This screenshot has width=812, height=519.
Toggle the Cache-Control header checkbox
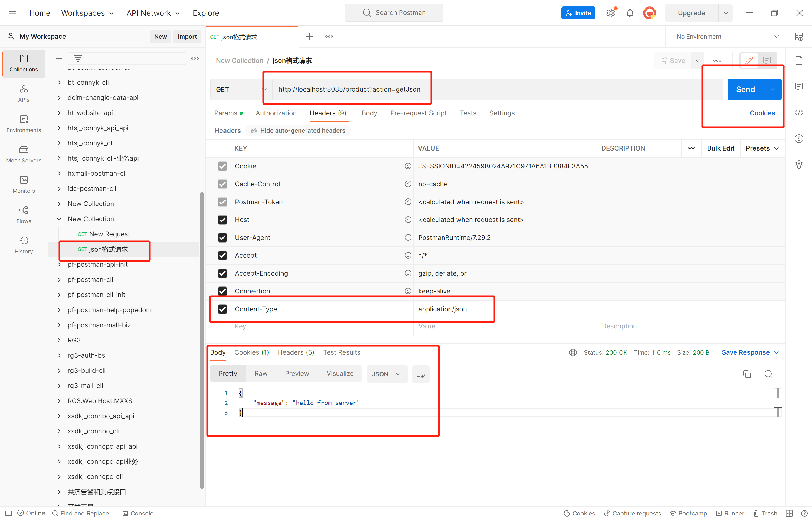click(222, 184)
